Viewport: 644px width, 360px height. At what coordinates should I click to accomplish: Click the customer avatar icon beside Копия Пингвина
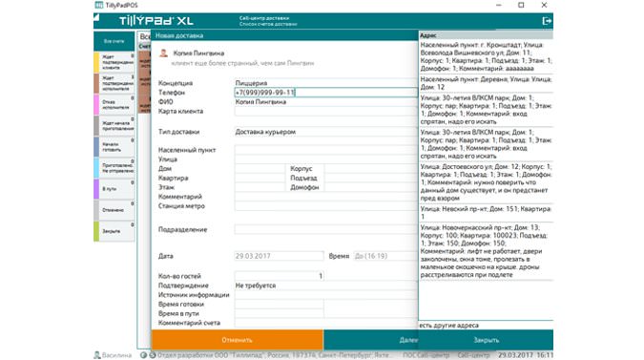(x=163, y=53)
